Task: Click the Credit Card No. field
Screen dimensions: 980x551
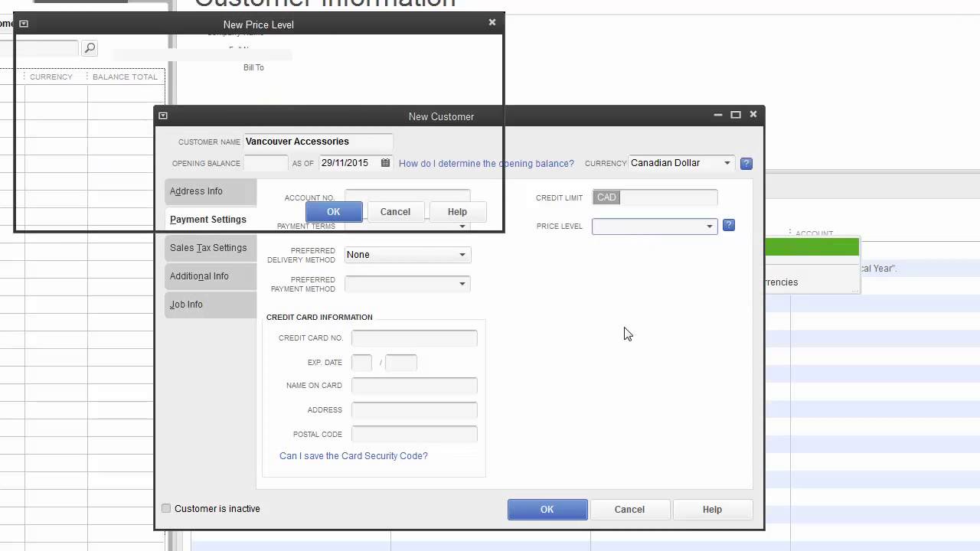Action: coord(414,337)
